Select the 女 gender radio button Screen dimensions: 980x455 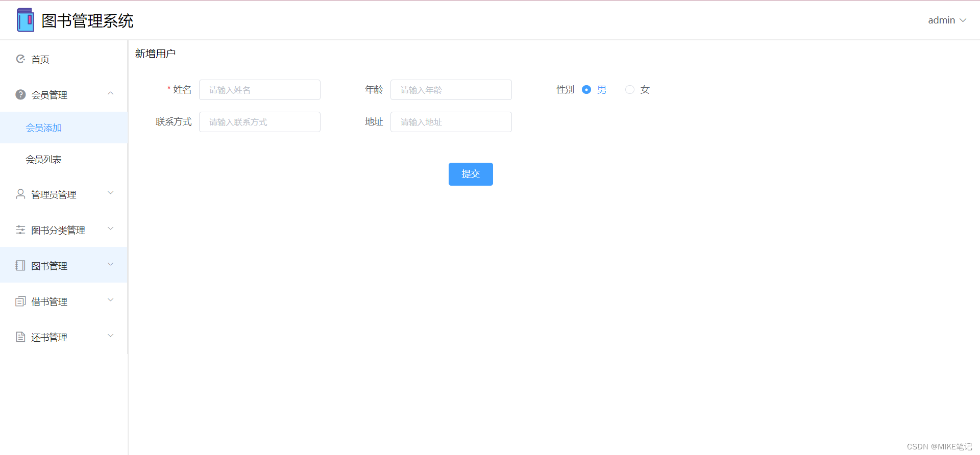(x=630, y=90)
